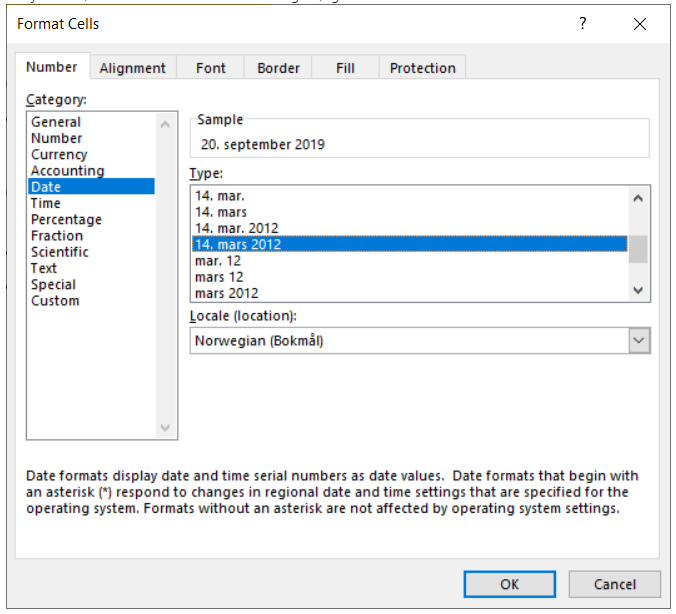Switch to the Protection tab
676x614 pixels.
422,68
